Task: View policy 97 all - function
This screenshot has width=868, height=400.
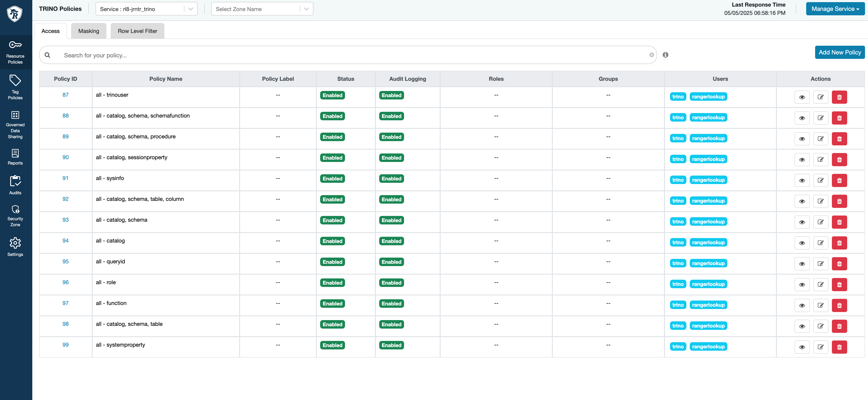Action: pyautogui.click(x=802, y=305)
